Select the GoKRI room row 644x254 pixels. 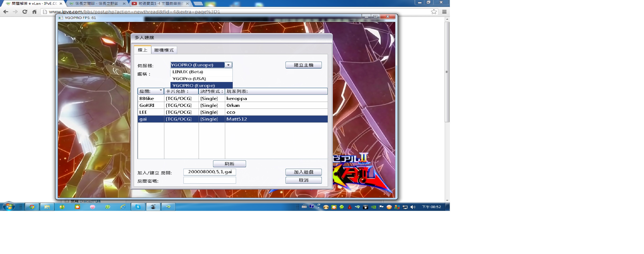[233, 105]
